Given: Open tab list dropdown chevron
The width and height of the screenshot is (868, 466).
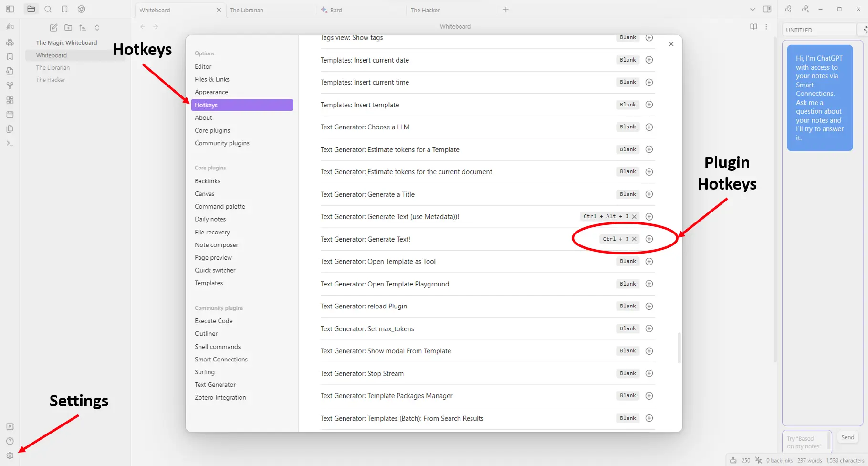Looking at the screenshot, I should (753, 9).
